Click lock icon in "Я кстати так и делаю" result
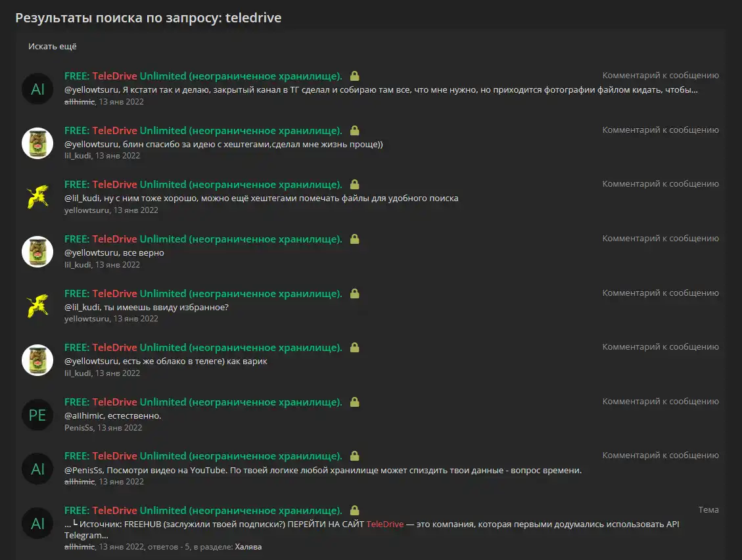Image resolution: width=742 pixels, height=560 pixels. coord(354,76)
